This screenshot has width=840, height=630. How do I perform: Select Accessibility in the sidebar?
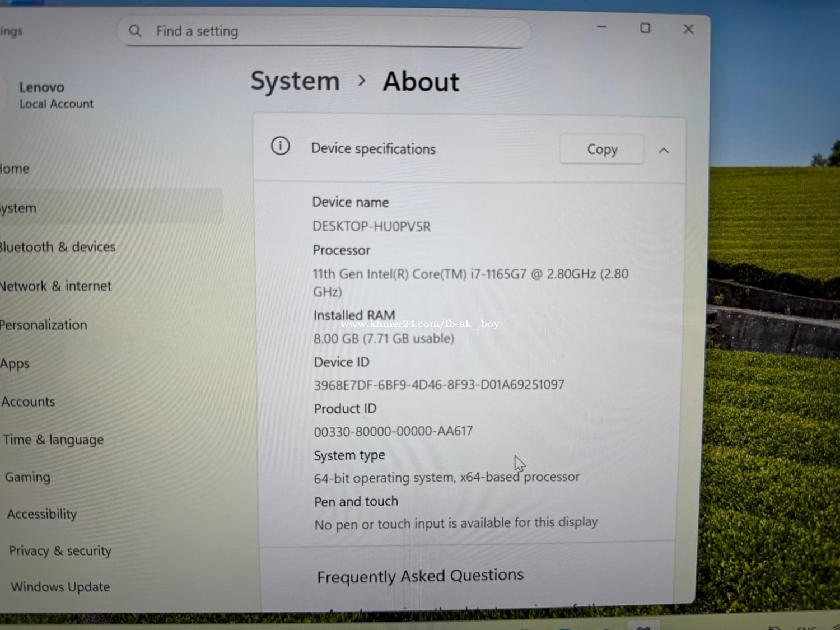[42, 514]
